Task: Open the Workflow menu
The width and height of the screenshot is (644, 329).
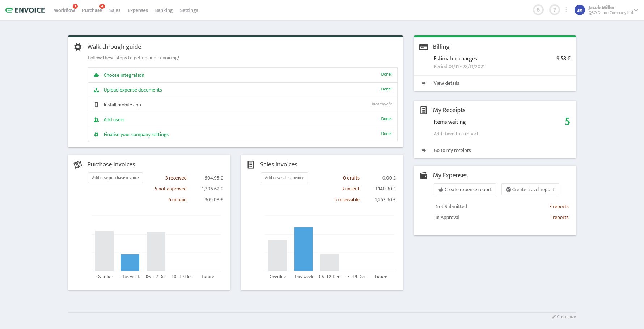Action: coord(64,10)
